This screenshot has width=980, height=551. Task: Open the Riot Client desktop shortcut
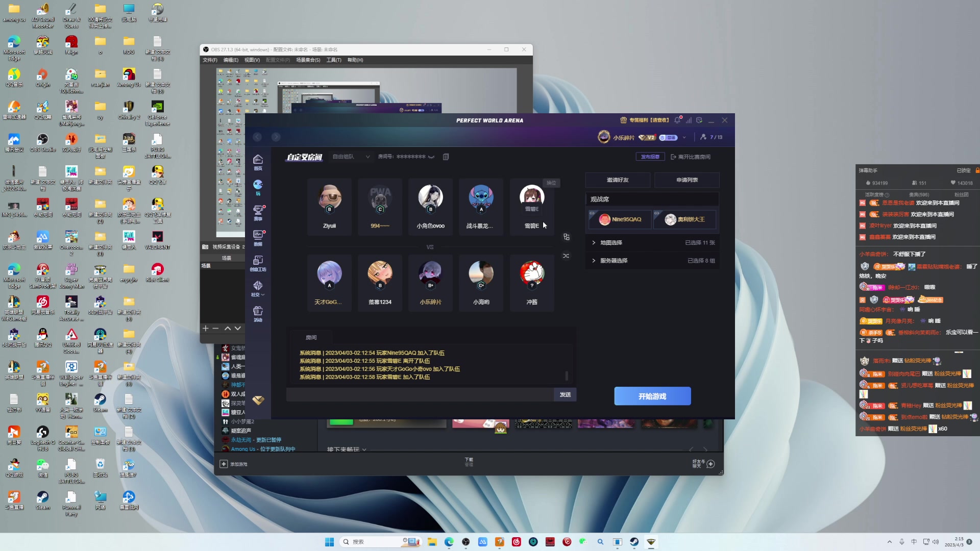pos(157,272)
